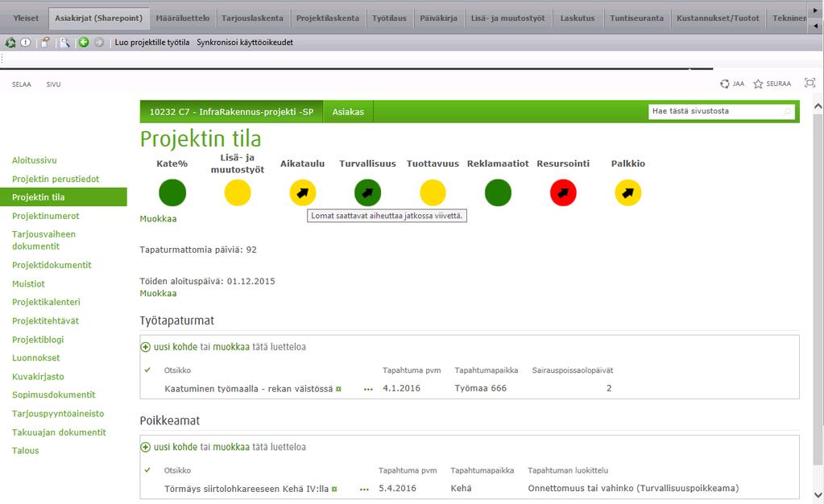Open the Lisä- ja muutostyöt tab
Viewport: 824px width, 504px height.
point(507,19)
